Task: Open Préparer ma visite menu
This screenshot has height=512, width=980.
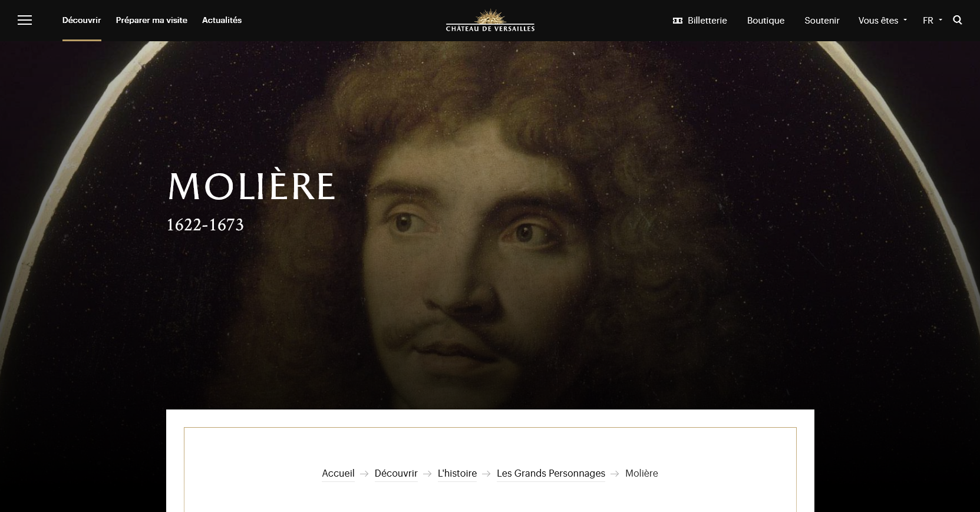Action: point(151,20)
